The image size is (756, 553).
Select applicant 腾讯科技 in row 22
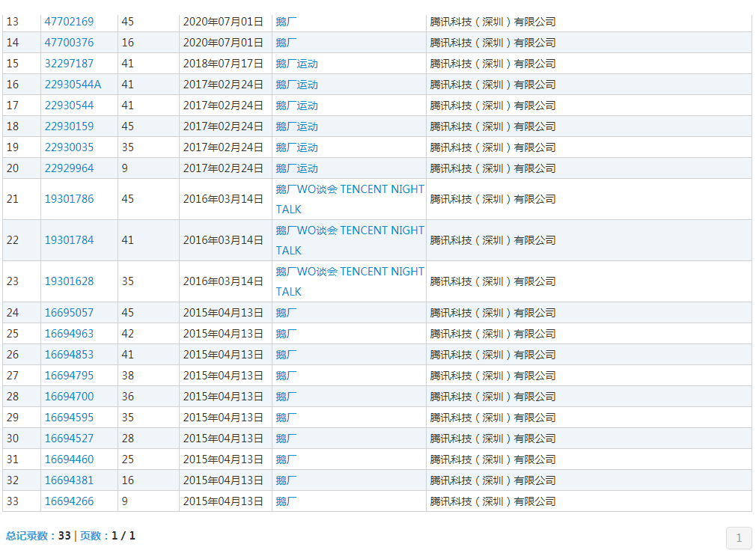pyautogui.click(x=493, y=240)
